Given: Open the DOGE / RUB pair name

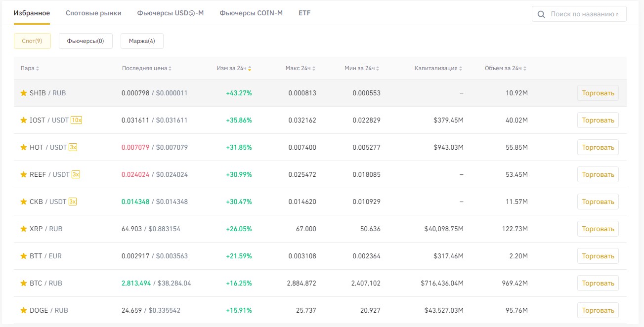Looking at the screenshot, I should [x=49, y=310].
